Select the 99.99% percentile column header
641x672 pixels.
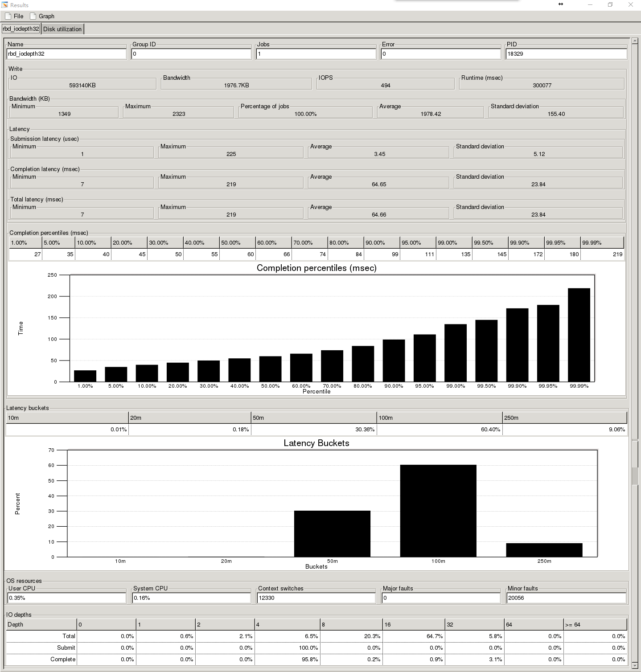[602, 242]
